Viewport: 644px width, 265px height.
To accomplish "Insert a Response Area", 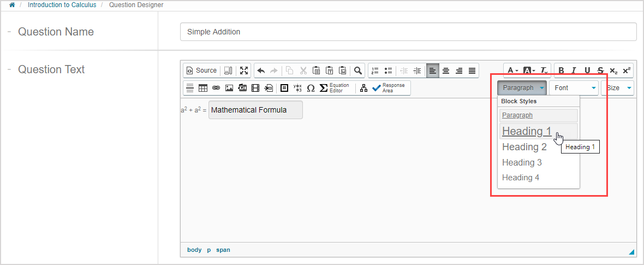I will pos(389,88).
